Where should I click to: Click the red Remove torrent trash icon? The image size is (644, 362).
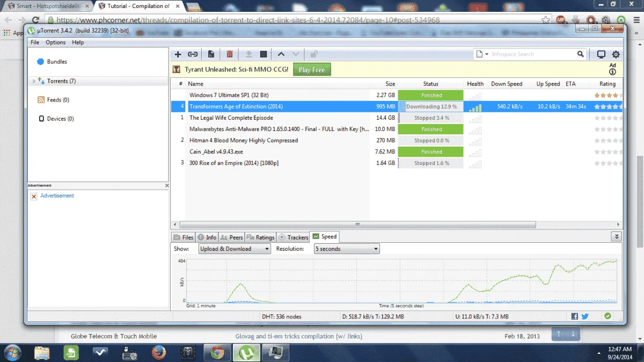pos(230,54)
